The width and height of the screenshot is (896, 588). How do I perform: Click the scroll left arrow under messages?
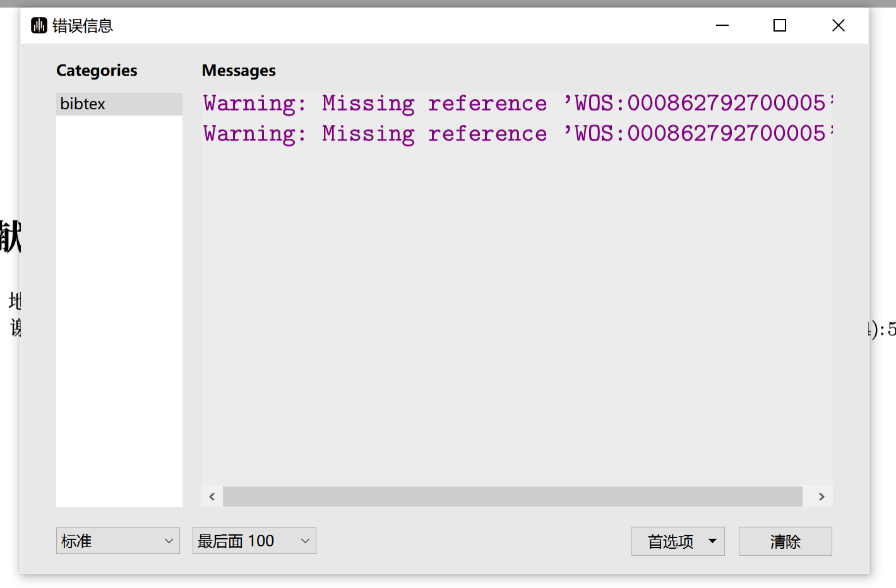(212, 497)
